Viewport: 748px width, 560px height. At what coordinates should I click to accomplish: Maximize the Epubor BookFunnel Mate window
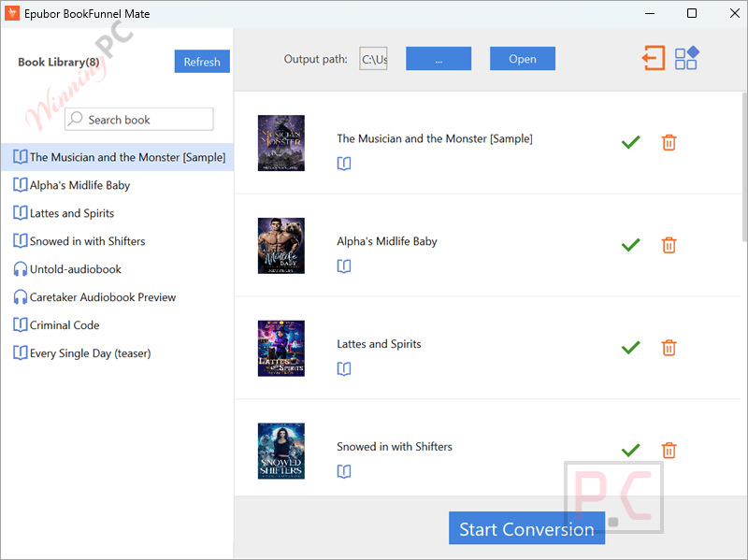692,13
